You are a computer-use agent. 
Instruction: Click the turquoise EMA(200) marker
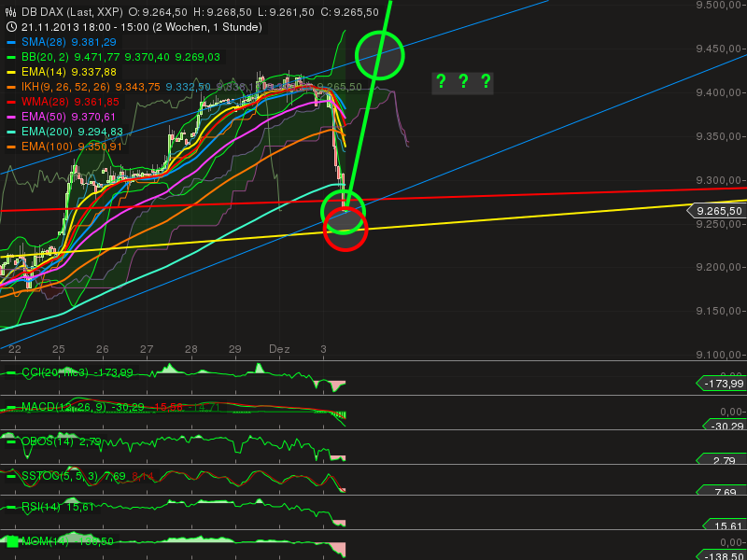pyautogui.click(x=10, y=132)
